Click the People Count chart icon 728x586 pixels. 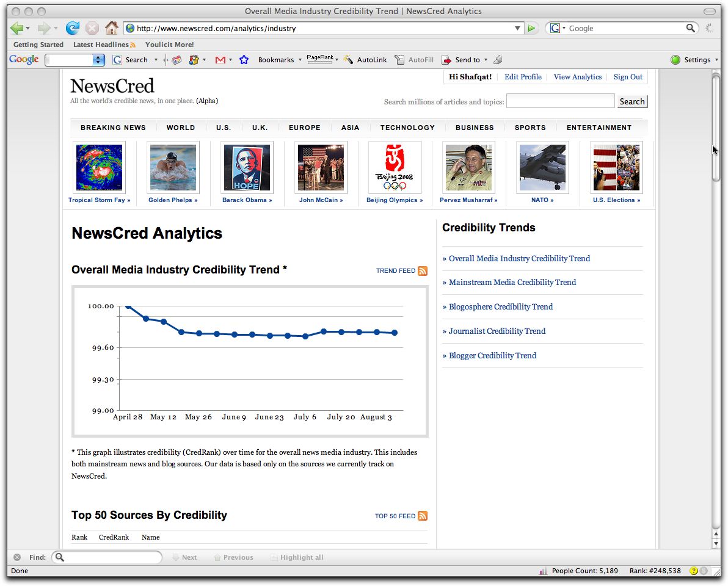click(x=543, y=571)
